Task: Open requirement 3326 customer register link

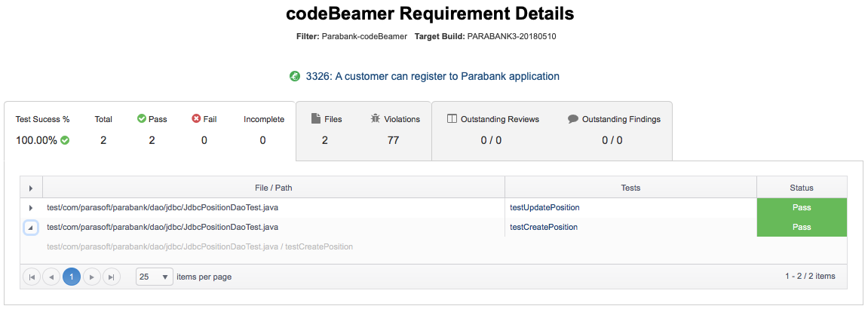Action: (x=432, y=76)
